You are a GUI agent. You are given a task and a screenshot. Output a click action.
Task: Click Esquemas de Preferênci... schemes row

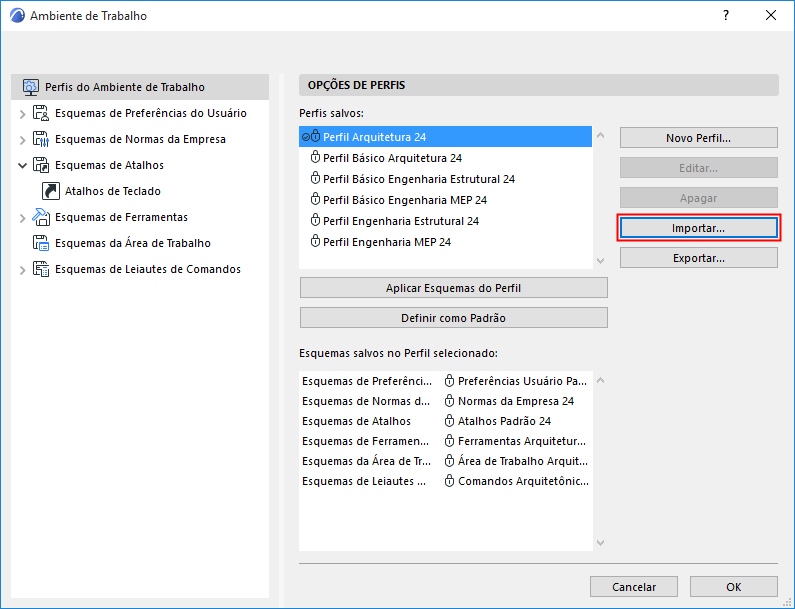[x=445, y=381]
